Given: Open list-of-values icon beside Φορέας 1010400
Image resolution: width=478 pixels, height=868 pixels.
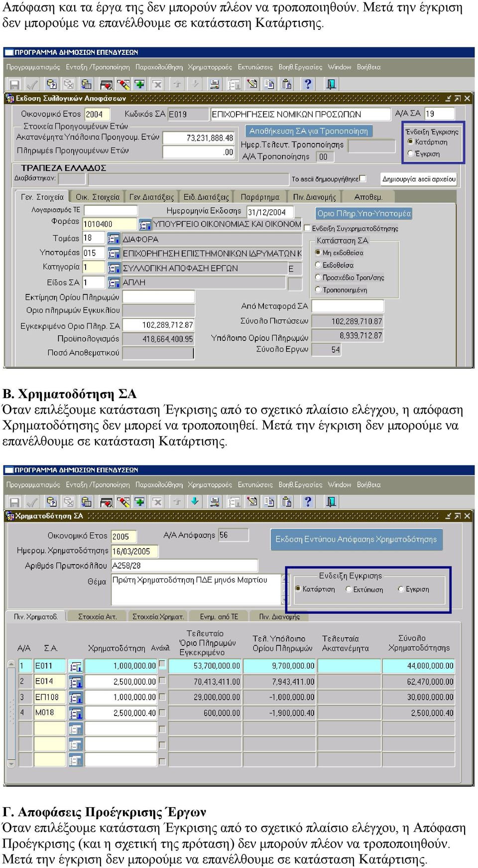Looking at the screenshot, I should [145, 225].
